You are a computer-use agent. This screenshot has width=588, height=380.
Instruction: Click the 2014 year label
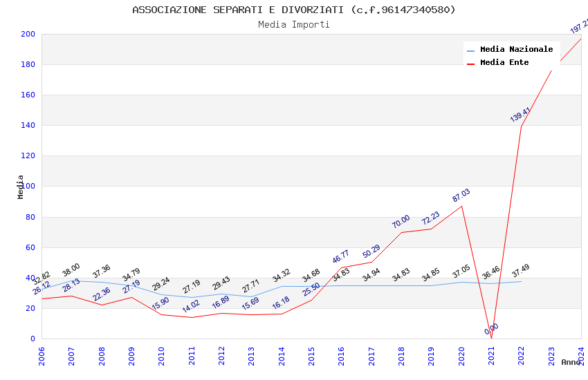coord(282,356)
